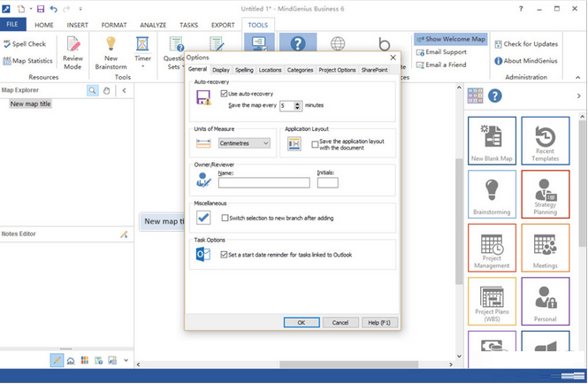
Task: Start a New Brainstorm session
Action: pyautogui.click(x=111, y=51)
